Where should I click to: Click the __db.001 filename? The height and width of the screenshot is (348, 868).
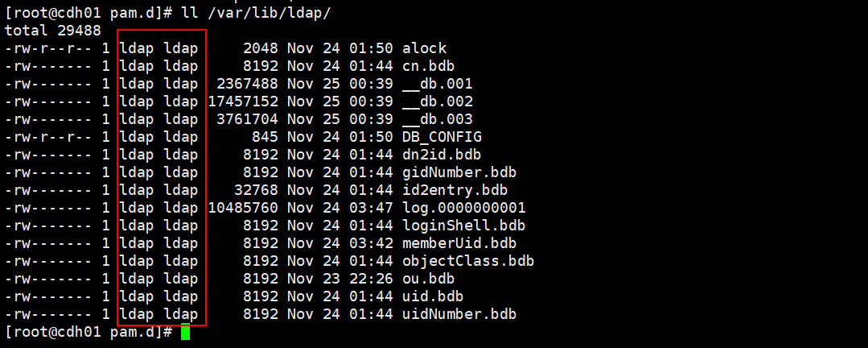point(437,84)
